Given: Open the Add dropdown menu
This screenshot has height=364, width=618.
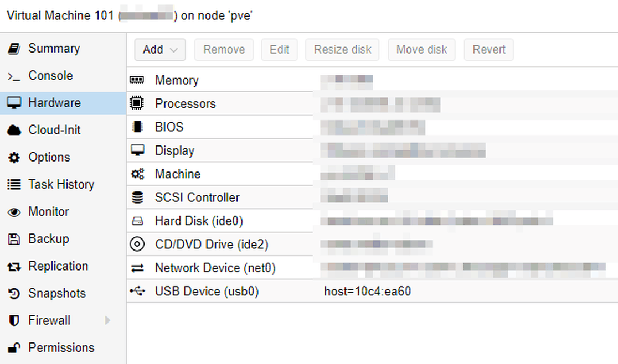Looking at the screenshot, I should coord(160,50).
